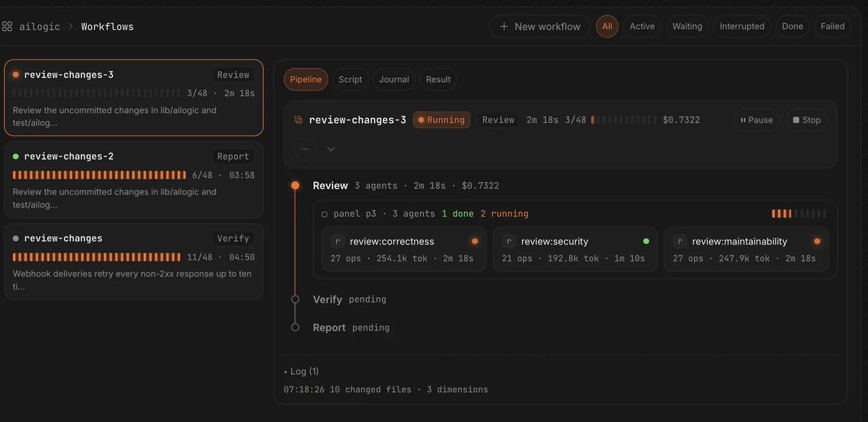Image resolution: width=868 pixels, height=422 pixels.
Task: Click the 07:18:26 log entry
Action: [x=386, y=389]
